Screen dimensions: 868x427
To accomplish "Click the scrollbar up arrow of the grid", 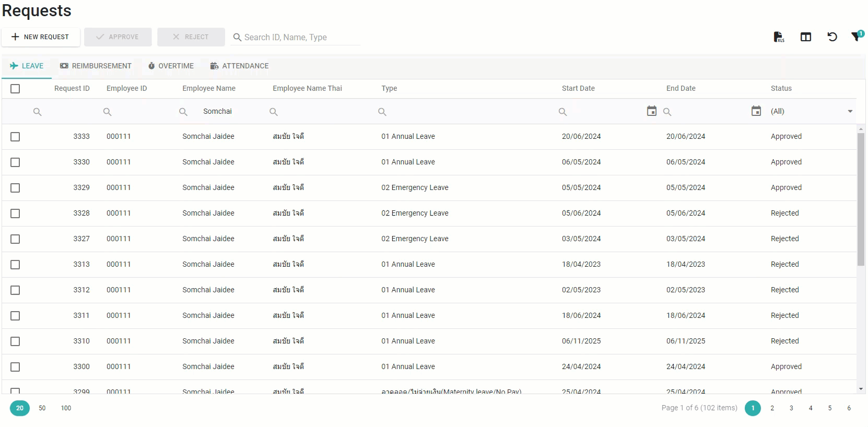I will 861,128.
